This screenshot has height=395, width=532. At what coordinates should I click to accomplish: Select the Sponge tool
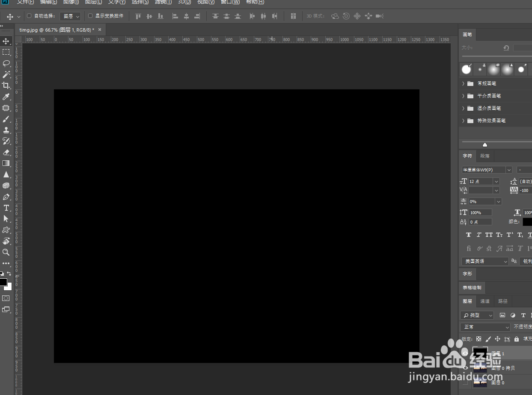(x=6, y=186)
